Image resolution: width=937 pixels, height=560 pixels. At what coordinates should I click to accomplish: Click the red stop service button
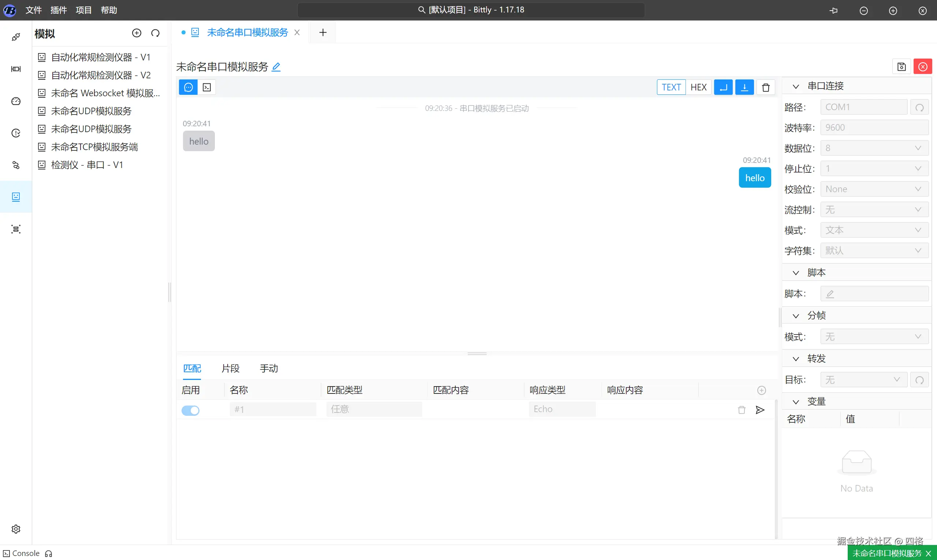click(x=923, y=67)
